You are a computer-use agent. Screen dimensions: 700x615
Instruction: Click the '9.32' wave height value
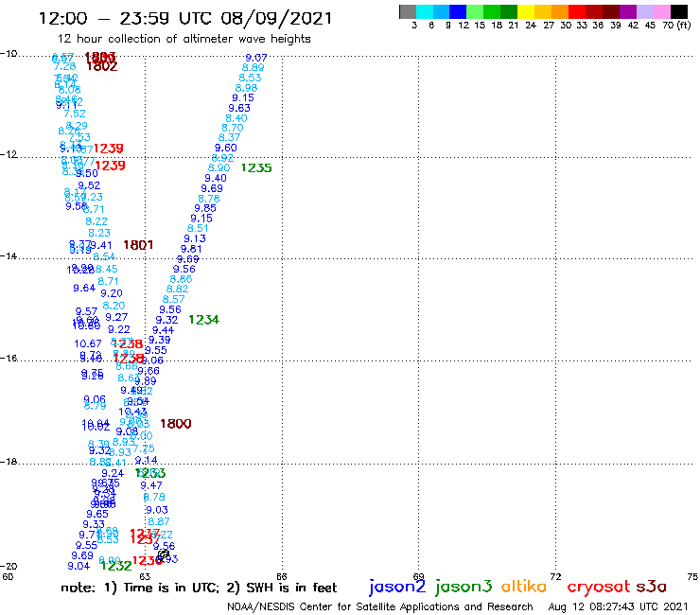pos(166,320)
